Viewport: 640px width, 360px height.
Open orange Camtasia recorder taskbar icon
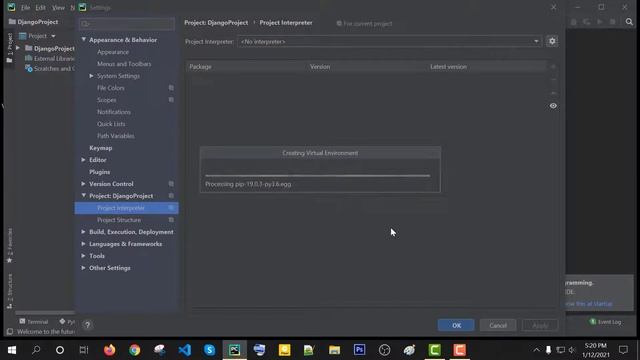point(460,350)
